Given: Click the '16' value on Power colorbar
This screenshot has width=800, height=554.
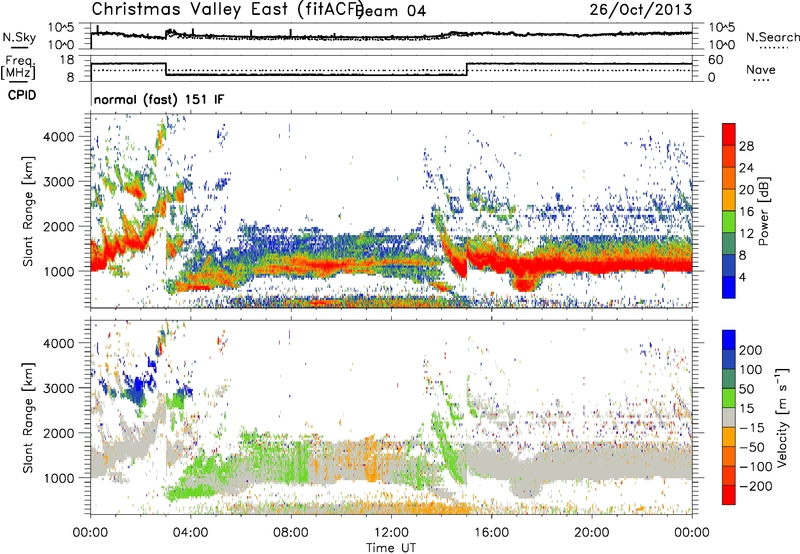Looking at the screenshot, I should click(746, 212).
